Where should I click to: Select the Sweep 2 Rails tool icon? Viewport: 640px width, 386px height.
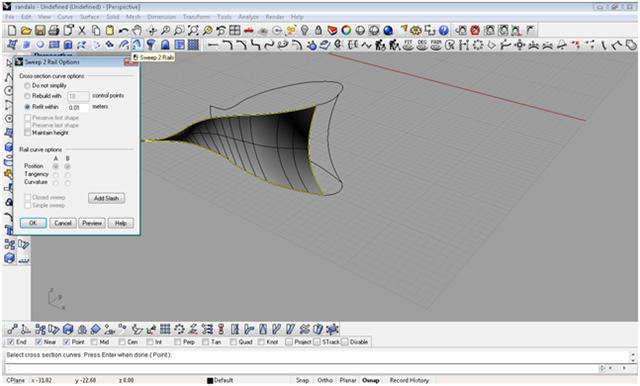tap(137, 44)
